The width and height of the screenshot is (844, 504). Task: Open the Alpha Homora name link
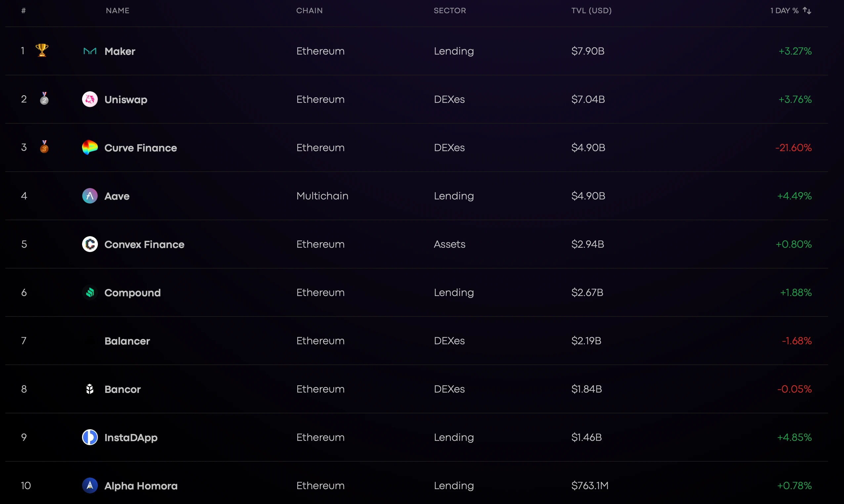tap(141, 486)
